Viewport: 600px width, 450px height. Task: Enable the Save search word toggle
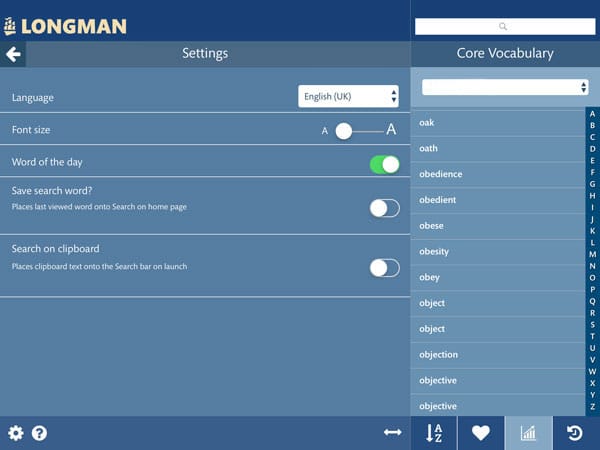point(384,208)
